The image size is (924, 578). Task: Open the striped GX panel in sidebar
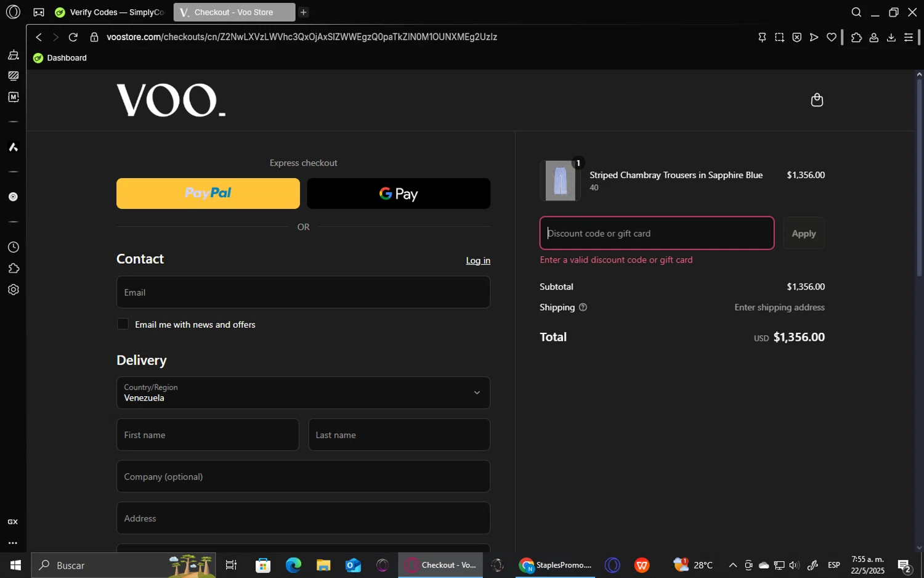[13, 76]
